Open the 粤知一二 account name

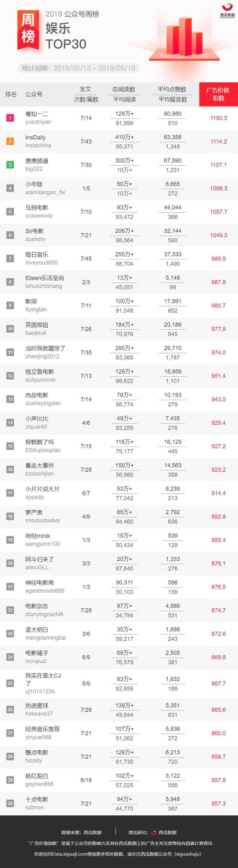[x=37, y=114]
